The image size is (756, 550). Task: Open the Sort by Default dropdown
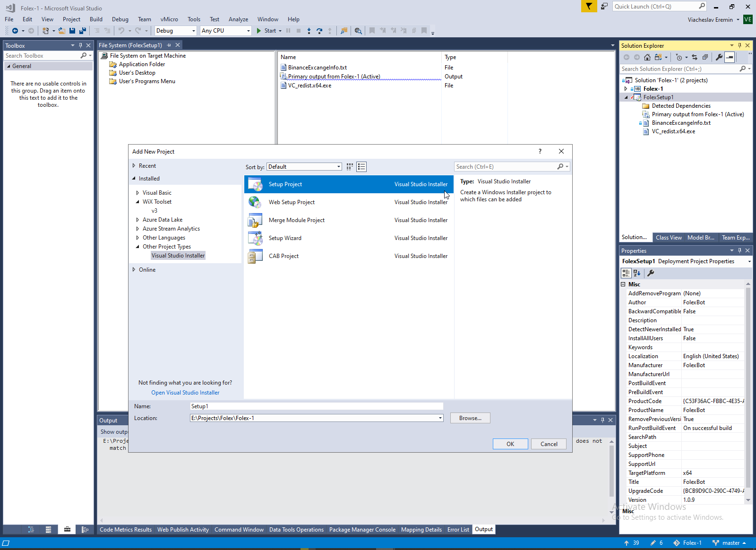304,167
